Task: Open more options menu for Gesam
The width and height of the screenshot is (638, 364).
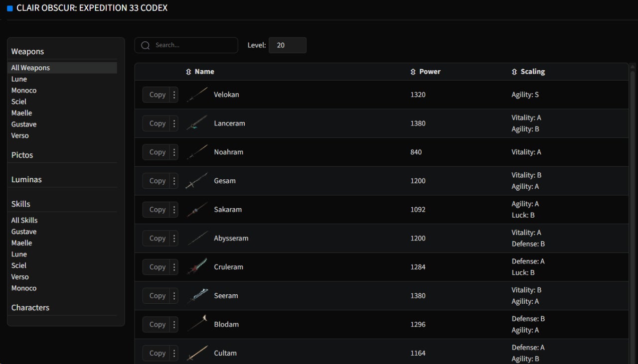Action: pyautogui.click(x=174, y=181)
